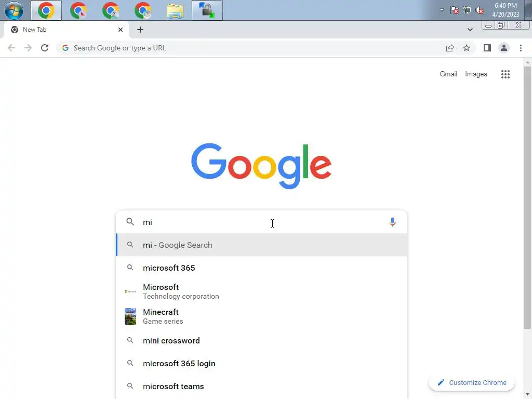The image size is (532, 399).
Task: Open the Windows Start orb
Action: [14, 10]
